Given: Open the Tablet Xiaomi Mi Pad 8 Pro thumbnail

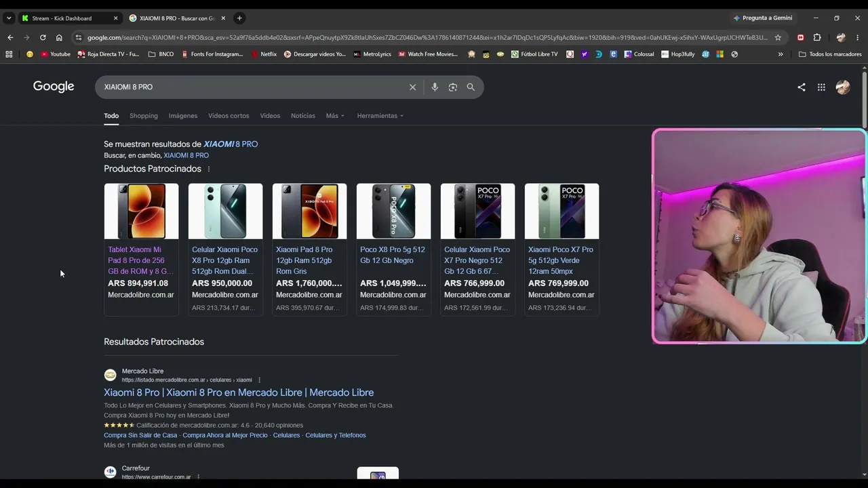Looking at the screenshot, I should (x=141, y=211).
